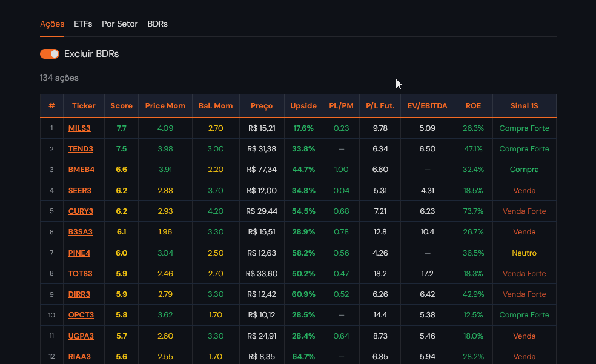Image resolution: width=596 pixels, height=364 pixels.
Task: Select BMEB4 PL/PM value '1.00'
Action: (x=341, y=170)
